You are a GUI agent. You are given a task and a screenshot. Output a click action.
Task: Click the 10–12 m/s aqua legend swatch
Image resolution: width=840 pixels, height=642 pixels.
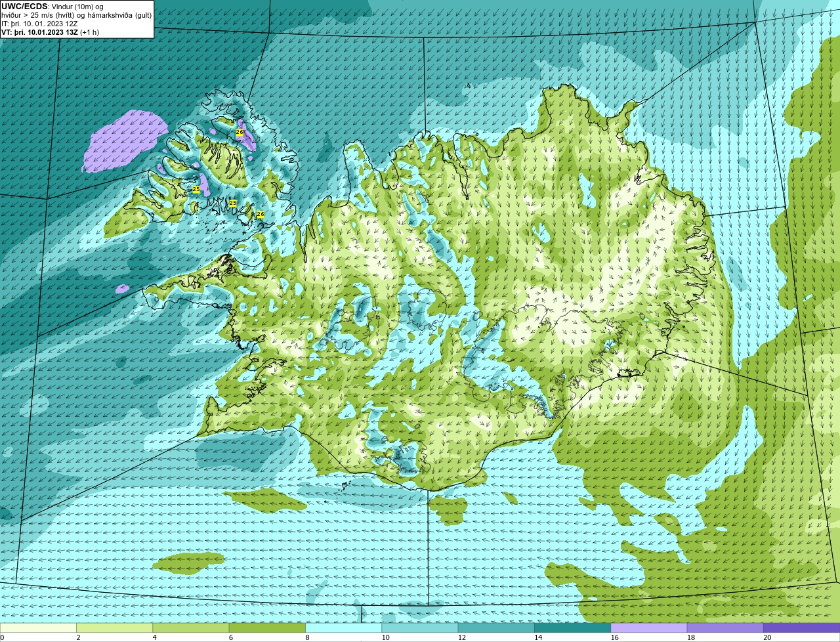pyautogui.click(x=420, y=628)
